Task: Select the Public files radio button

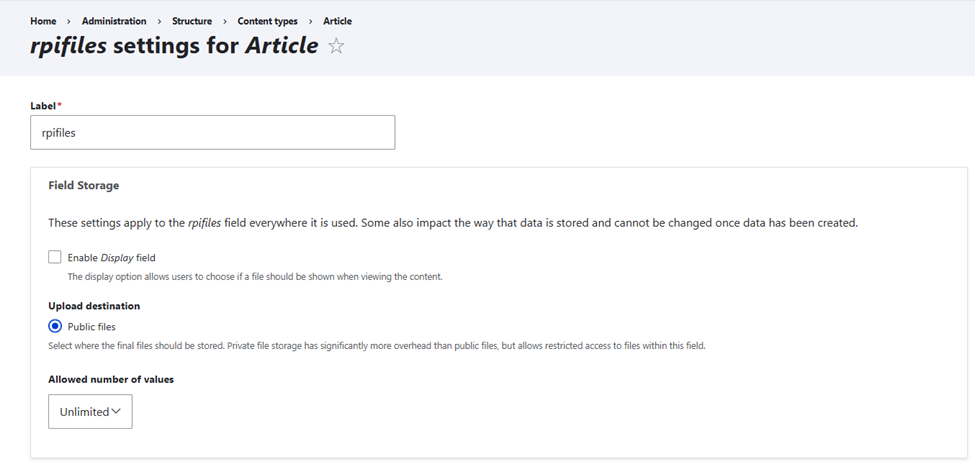Action: click(x=55, y=326)
